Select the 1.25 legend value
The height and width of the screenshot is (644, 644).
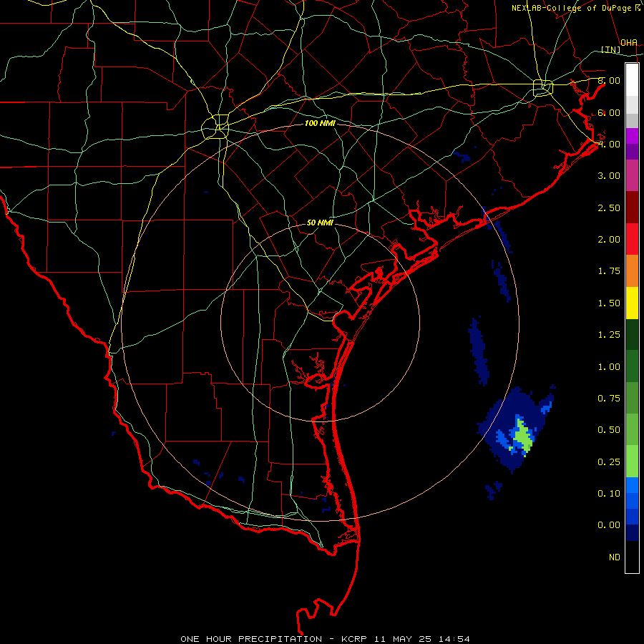click(x=609, y=335)
